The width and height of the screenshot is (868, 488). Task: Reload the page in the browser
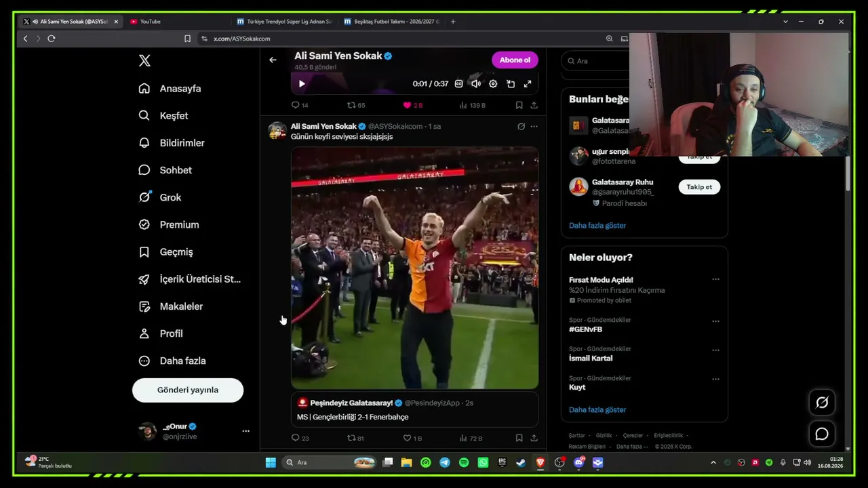pos(52,39)
